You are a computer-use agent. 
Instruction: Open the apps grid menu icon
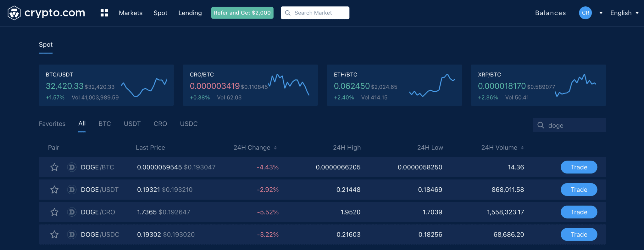point(104,13)
